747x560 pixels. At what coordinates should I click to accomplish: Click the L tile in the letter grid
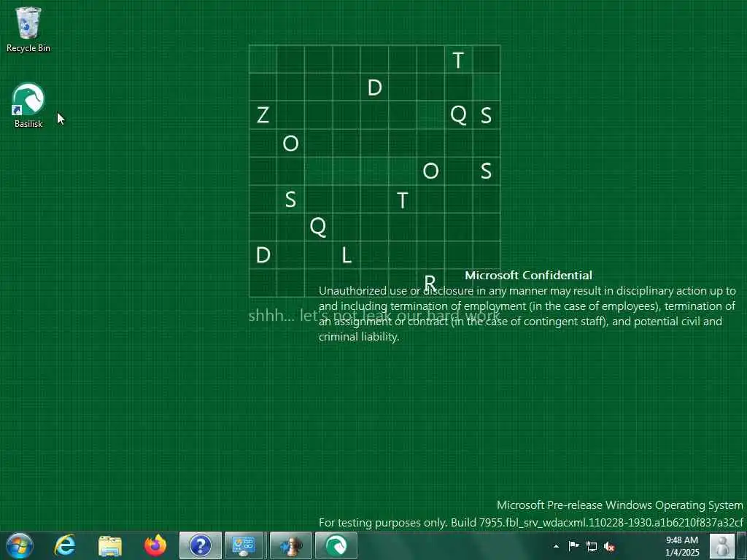coord(347,255)
